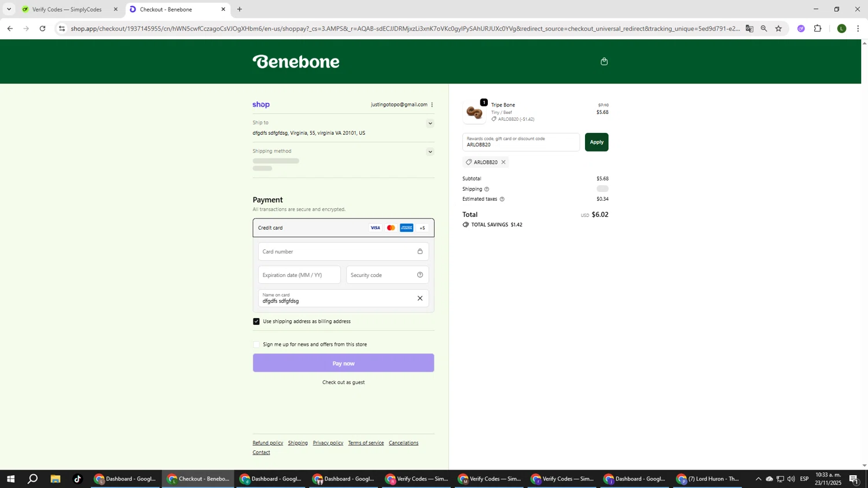Translate this page icon
Image resolution: width=868 pixels, height=488 pixels.
click(749, 28)
